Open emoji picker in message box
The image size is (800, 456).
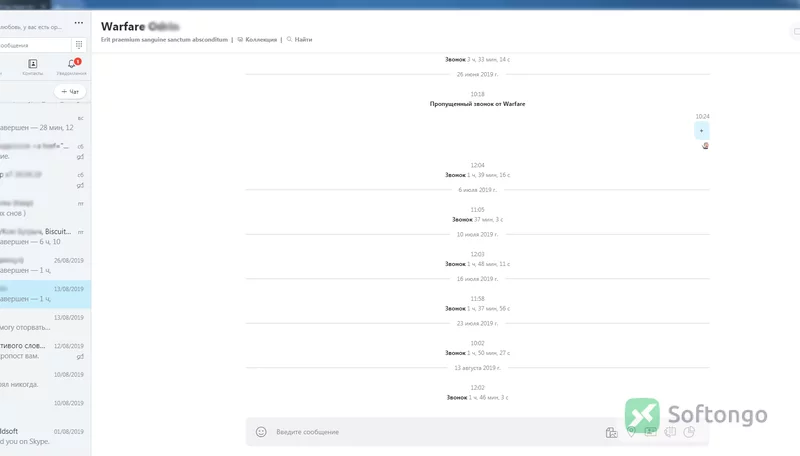point(261,432)
